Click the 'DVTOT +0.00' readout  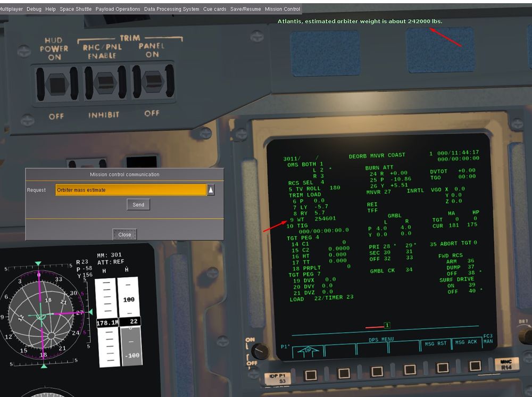pyautogui.click(x=453, y=171)
